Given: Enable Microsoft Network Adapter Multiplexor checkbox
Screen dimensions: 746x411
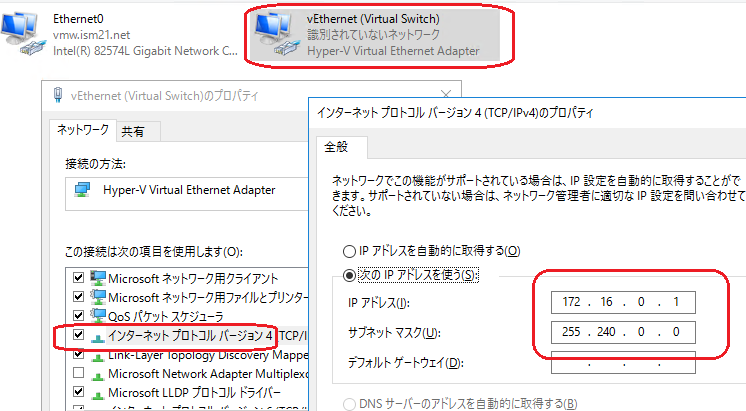Looking at the screenshot, I should (79, 373).
